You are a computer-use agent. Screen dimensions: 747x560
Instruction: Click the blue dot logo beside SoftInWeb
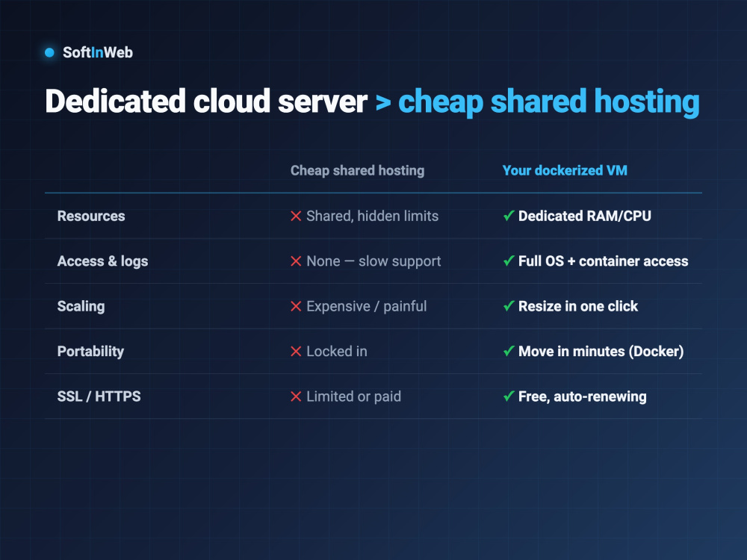(x=49, y=52)
